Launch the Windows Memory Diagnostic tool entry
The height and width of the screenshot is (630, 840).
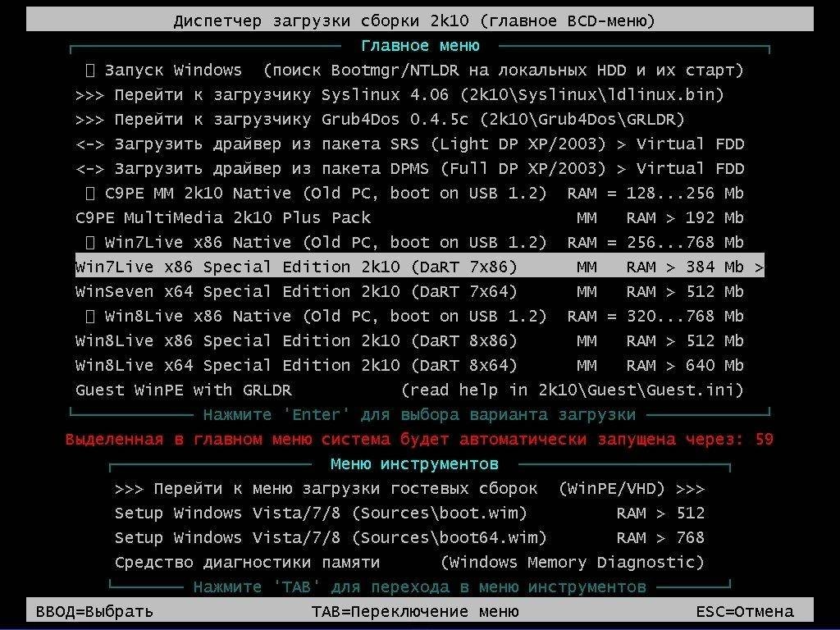[410, 563]
